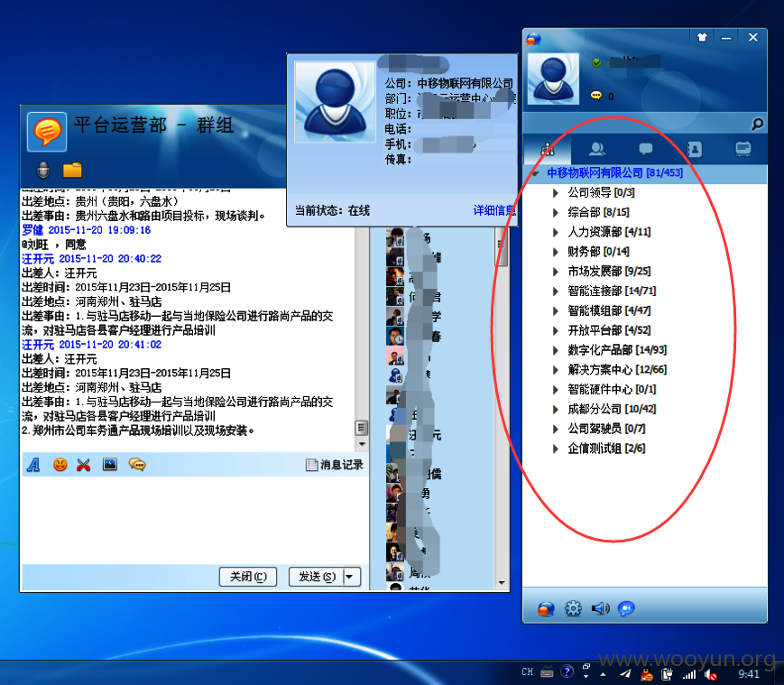Image resolution: width=784 pixels, height=685 pixels.
Task: Expand the 公司领导 [0/3] node
Action: [x=555, y=193]
